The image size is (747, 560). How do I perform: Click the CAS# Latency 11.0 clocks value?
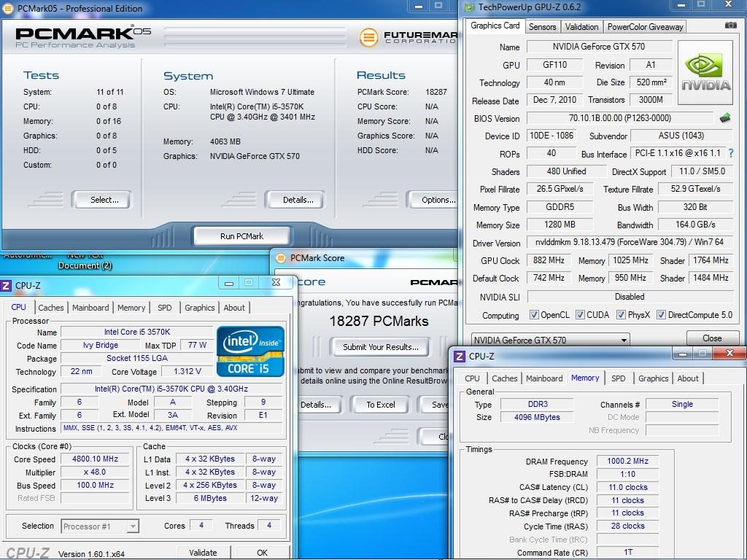coord(627,487)
